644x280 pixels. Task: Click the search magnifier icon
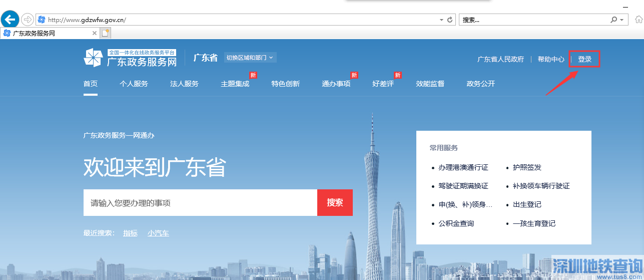point(614,20)
